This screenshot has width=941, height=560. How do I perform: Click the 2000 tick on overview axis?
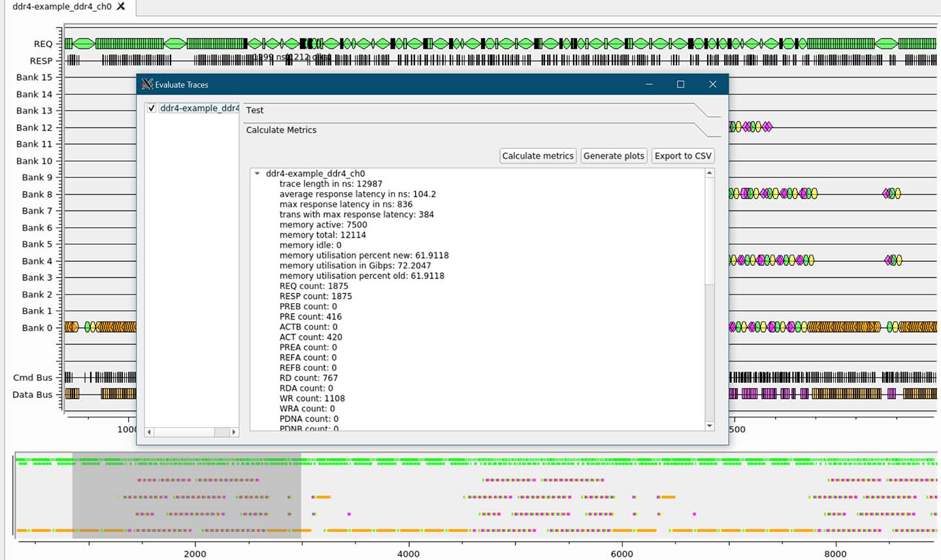tap(195, 553)
